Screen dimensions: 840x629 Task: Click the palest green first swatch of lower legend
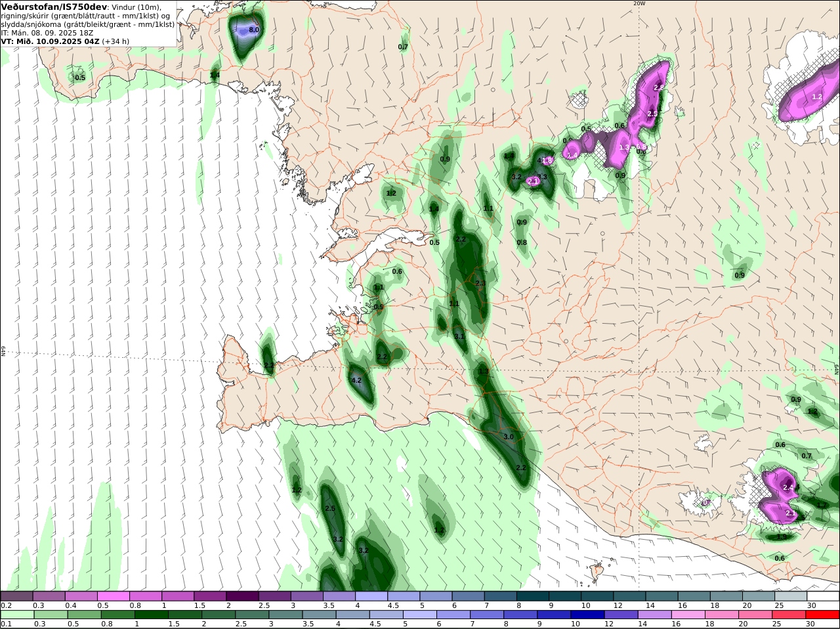pyautogui.click(x=16, y=615)
